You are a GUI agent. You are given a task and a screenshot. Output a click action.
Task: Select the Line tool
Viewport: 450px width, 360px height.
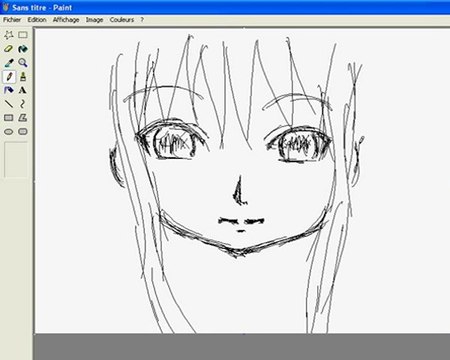tap(9, 104)
